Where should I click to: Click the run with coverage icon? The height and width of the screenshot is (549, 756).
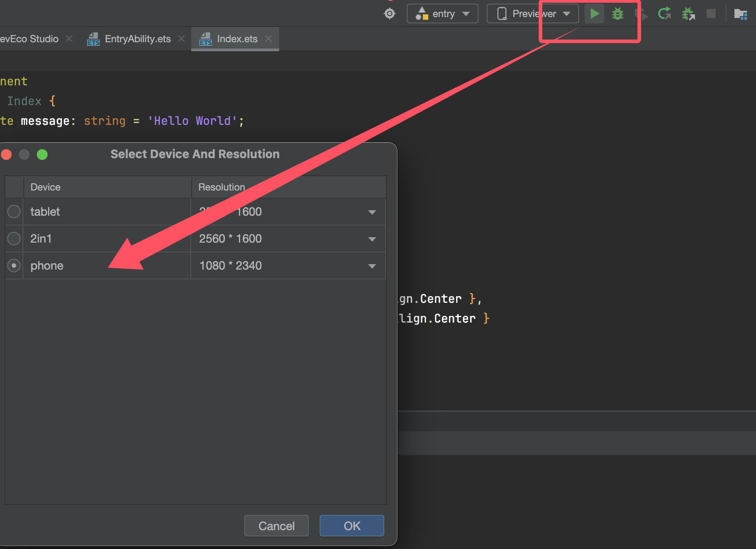click(x=641, y=14)
